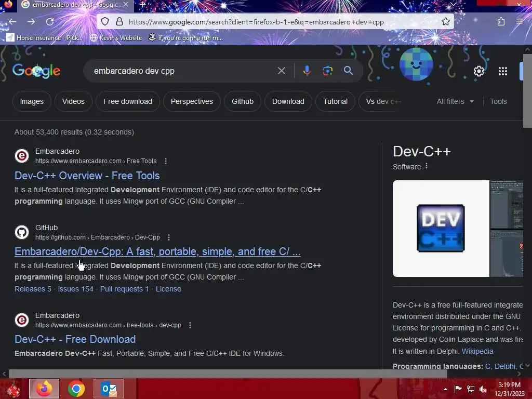The height and width of the screenshot is (399, 532).
Task: Open a new tab with the plus icon
Action: coord(142,5)
